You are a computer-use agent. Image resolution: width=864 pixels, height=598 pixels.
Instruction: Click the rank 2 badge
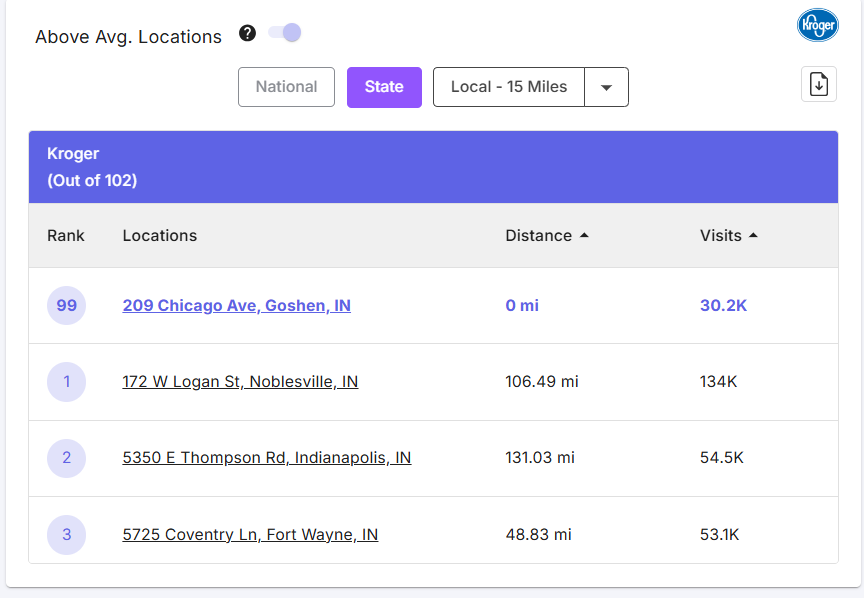pyautogui.click(x=66, y=457)
